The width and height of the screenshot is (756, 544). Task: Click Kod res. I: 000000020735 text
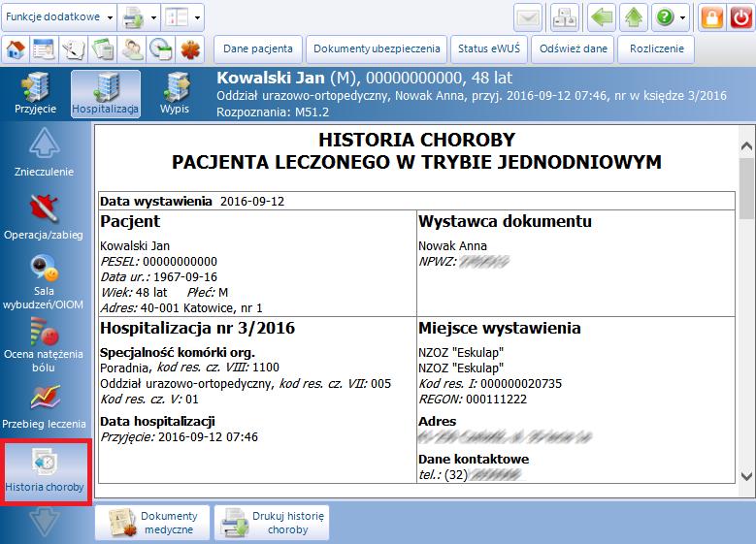pyautogui.click(x=490, y=384)
